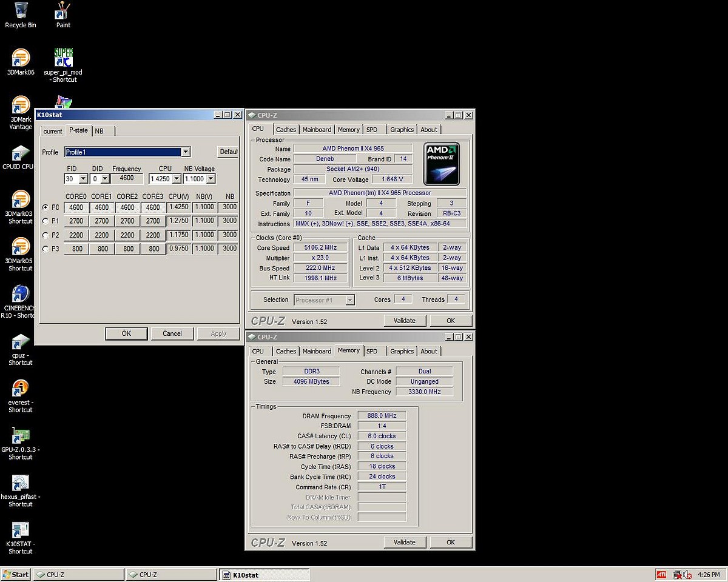
Task: Select the 3DMark05 shortcut icon
Action: (21, 255)
